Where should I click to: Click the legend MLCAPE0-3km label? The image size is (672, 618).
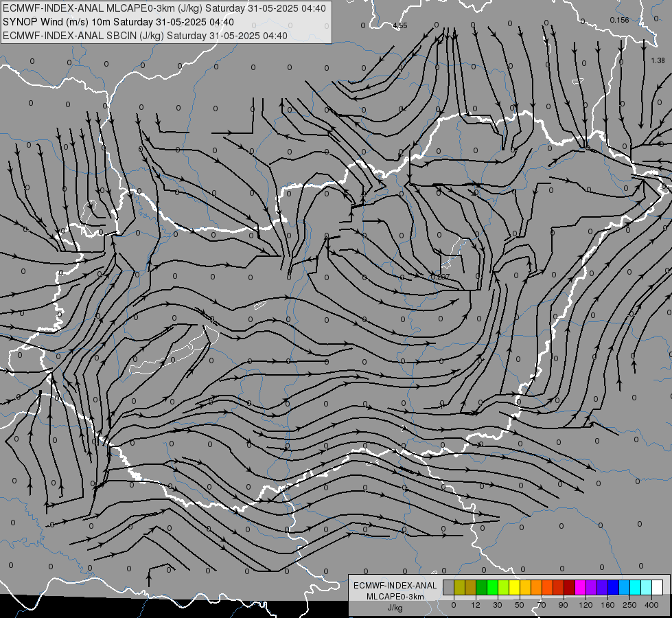(395, 597)
